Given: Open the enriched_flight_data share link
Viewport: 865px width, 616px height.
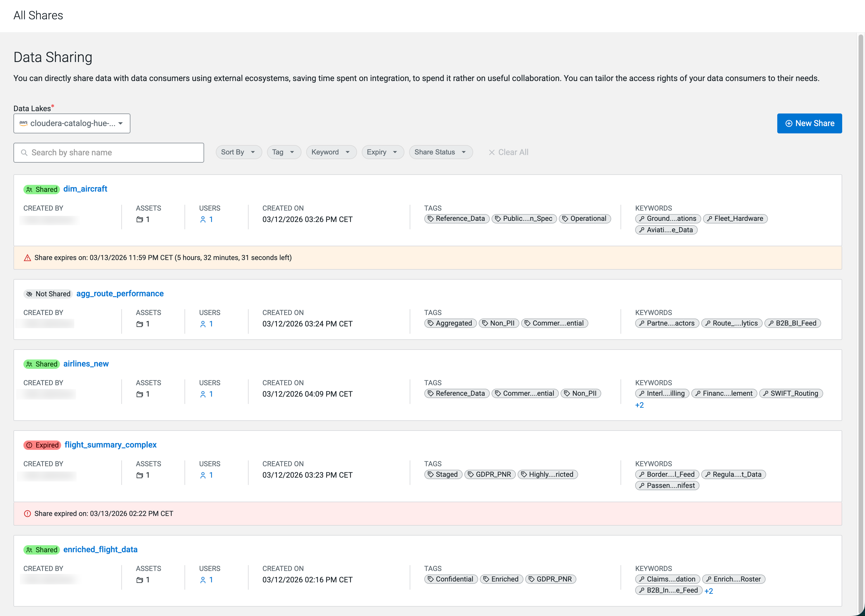Looking at the screenshot, I should click(100, 550).
